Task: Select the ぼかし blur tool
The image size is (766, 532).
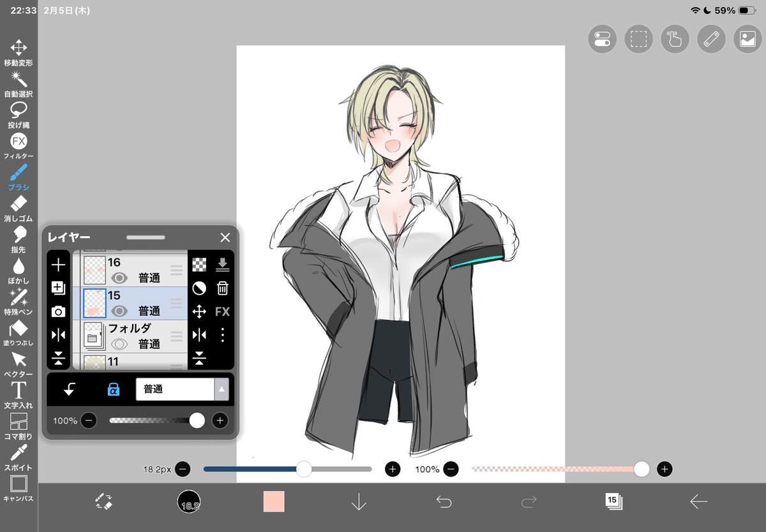Action: point(19,272)
